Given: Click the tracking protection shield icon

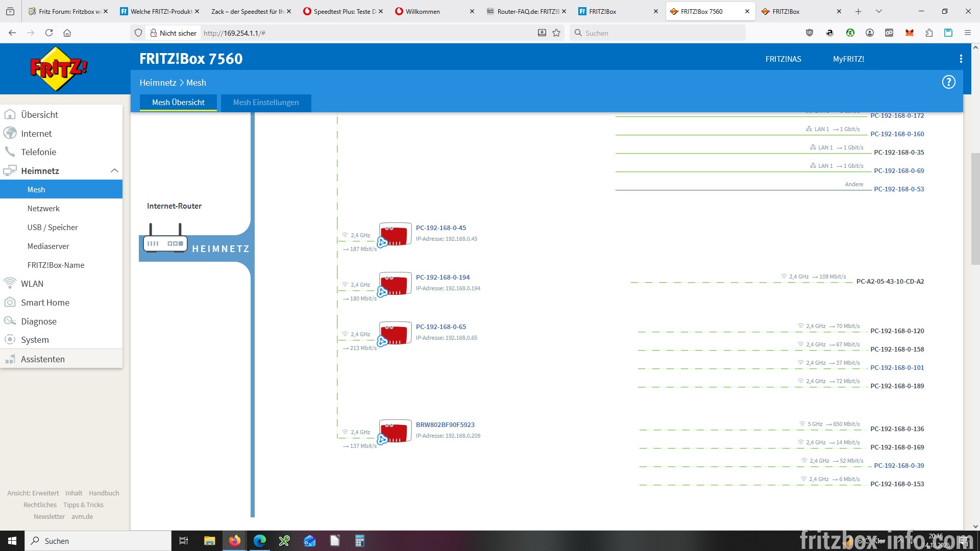Looking at the screenshot, I should point(138,33).
